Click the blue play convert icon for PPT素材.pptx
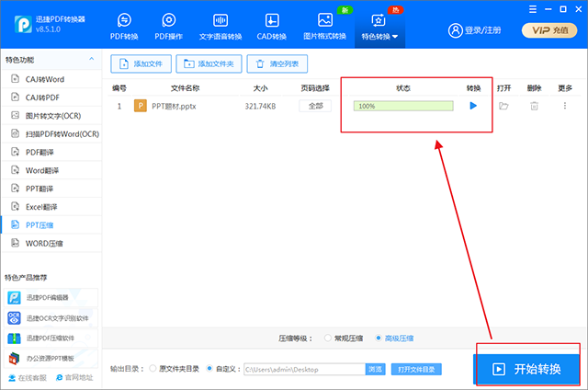Screen dimensions: 588x390 click(x=473, y=106)
